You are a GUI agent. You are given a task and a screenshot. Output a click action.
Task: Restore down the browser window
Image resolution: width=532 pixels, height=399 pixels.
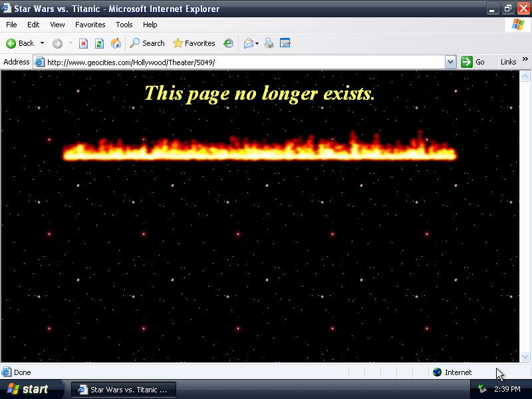[x=508, y=9]
